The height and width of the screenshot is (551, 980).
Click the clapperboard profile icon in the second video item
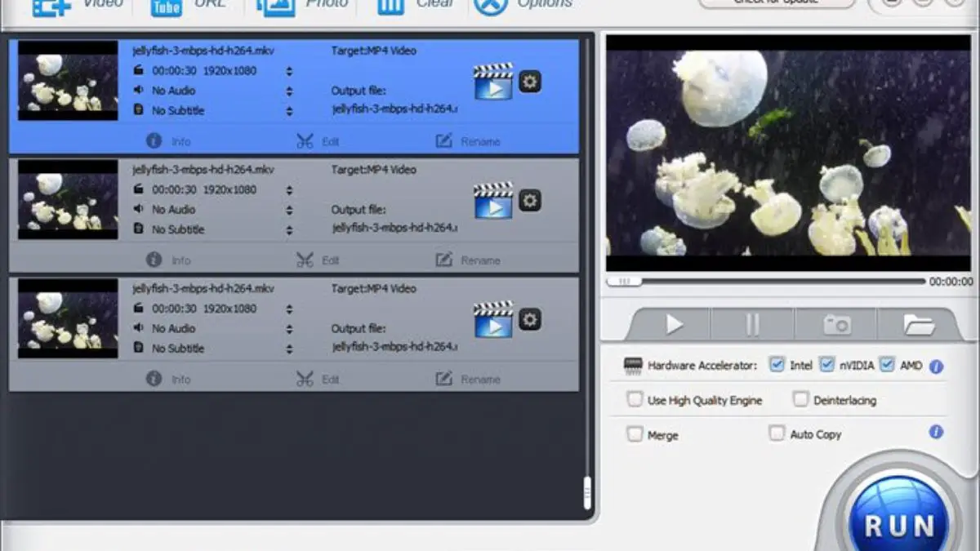pos(493,201)
